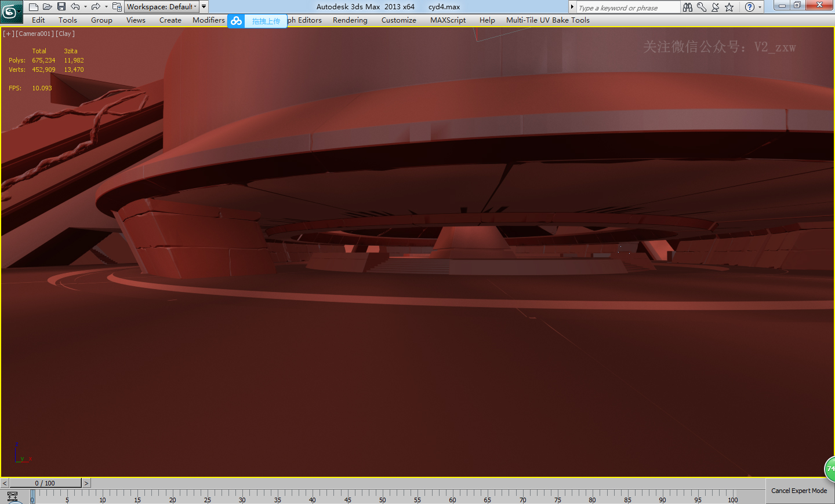Click the keyword search input field
The image size is (835, 504).
click(x=628, y=8)
